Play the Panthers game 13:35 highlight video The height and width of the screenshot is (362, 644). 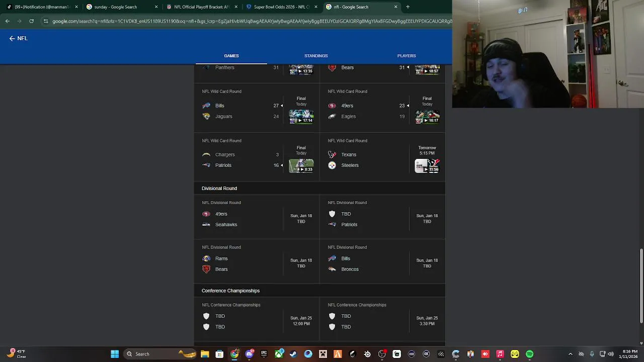tap(301, 69)
